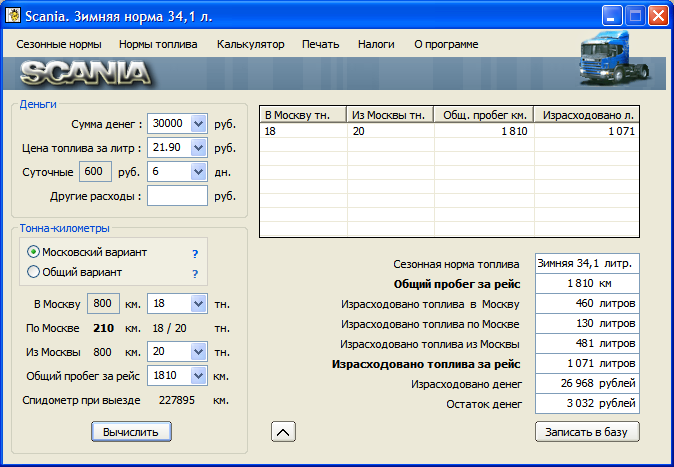Click the application icon in title bar
This screenshot has height=467, width=674.
tap(13, 16)
